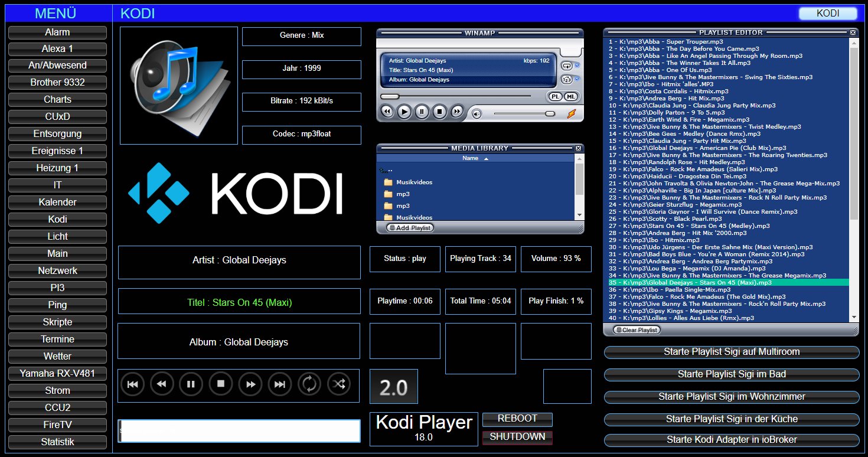Click Winamp's play button
Screen dimensions: 868x457
point(404,112)
